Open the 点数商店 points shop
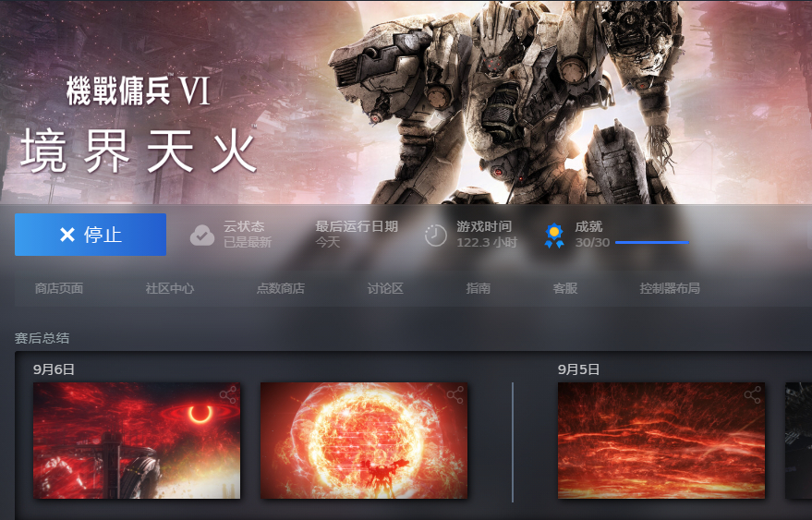Image resolution: width=812 pixels, height=520 pixels. [281, 288]
